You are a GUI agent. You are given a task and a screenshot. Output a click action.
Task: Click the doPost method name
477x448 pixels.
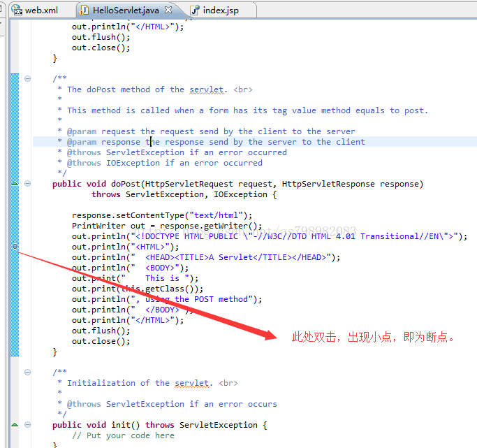(125, 184)
